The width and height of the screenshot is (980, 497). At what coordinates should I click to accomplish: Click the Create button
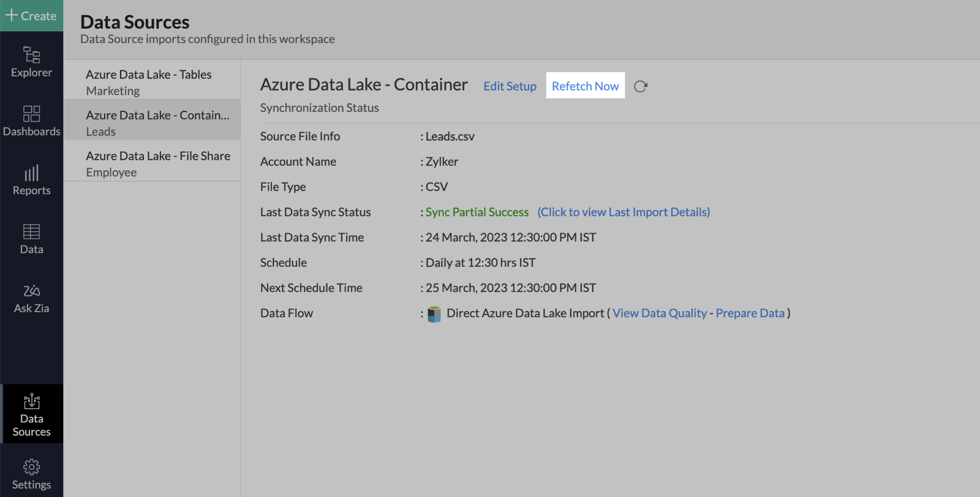point(31,16)
